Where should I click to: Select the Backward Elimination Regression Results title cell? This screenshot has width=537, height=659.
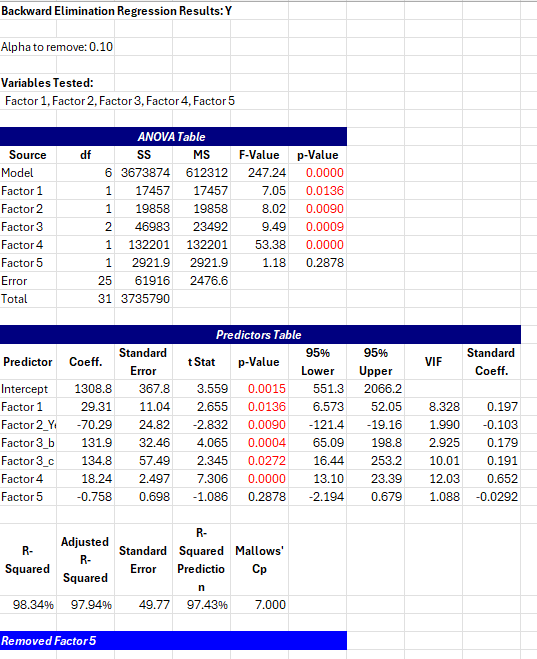tap(116, 11)
